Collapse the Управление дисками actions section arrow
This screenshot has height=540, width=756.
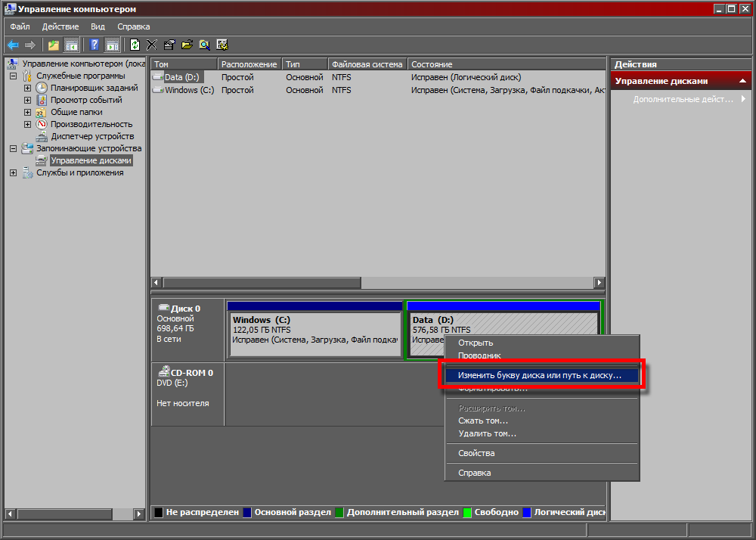pos(743,81)
